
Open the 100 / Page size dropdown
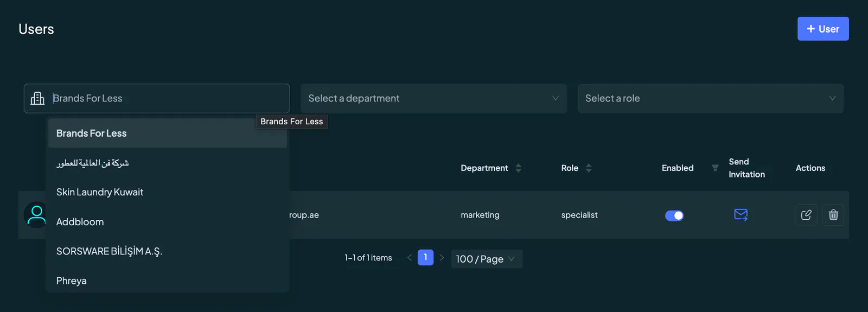coord(487,259)
